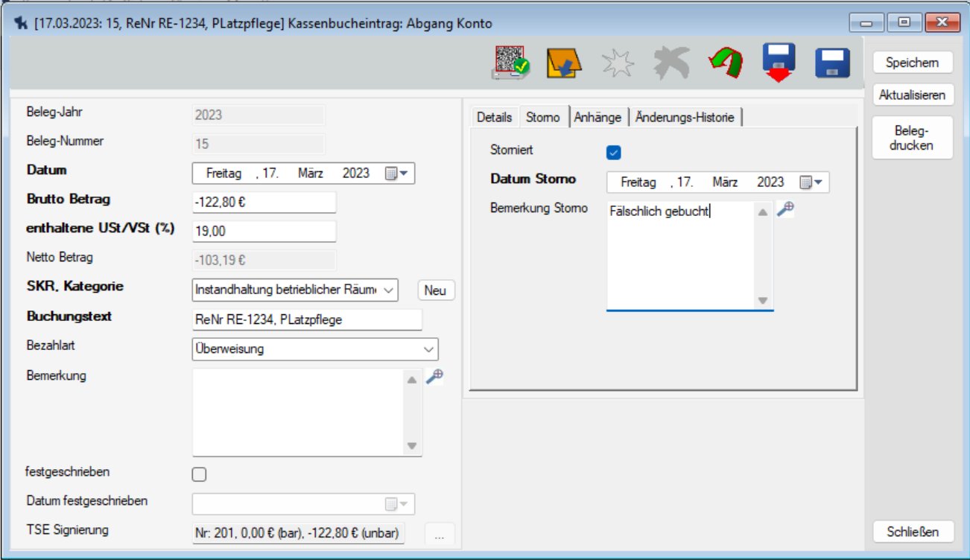Switch to the Details tab
This screenshot has width=970, height=560.
point(494,118)
